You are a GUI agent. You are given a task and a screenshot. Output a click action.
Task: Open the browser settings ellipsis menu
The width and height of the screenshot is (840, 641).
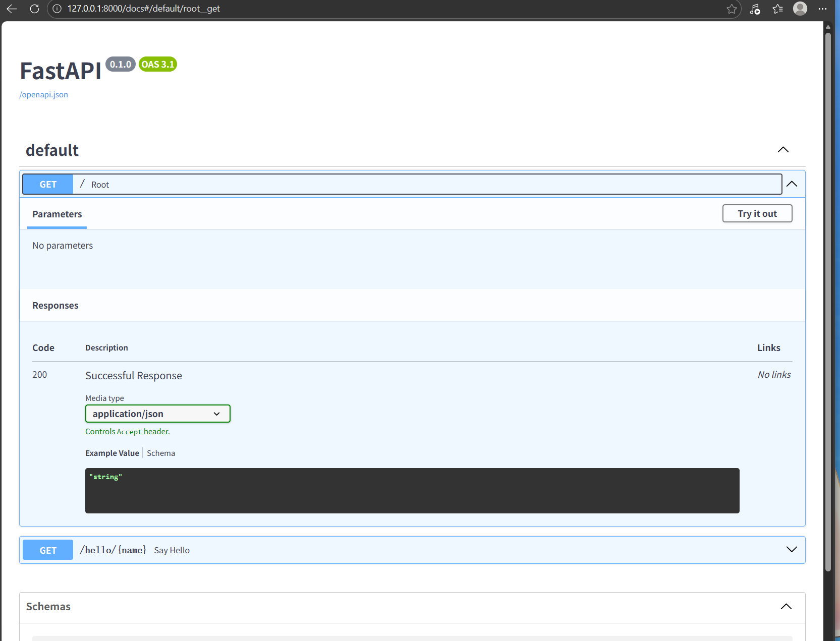[822, 9]
